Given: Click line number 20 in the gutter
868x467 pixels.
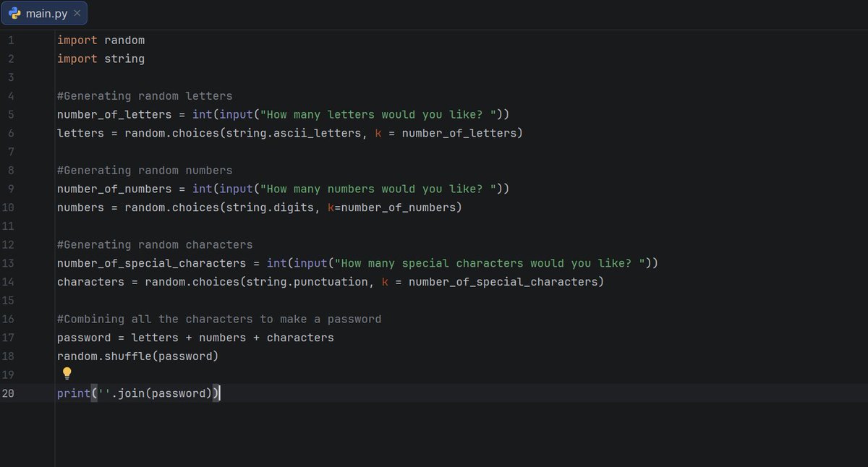Looking at the screenshot, I should (x=8, y=393).
